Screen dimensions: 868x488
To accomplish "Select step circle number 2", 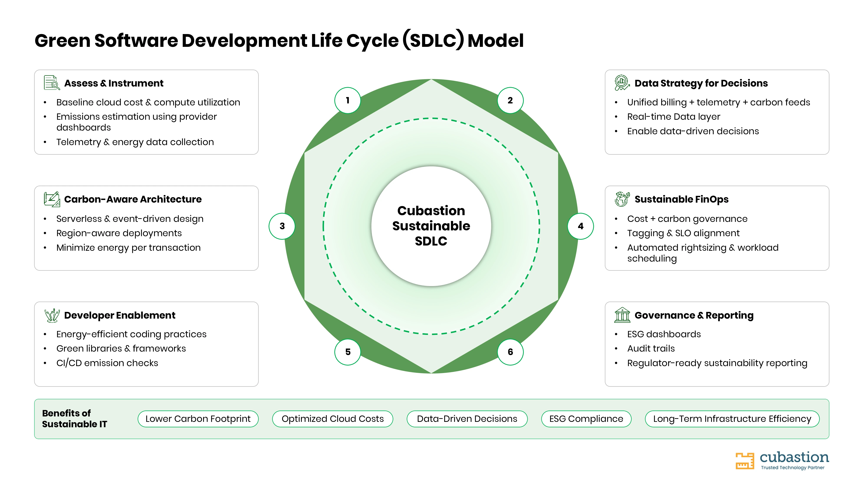I will pyautogui.click(x=510, y=100).
